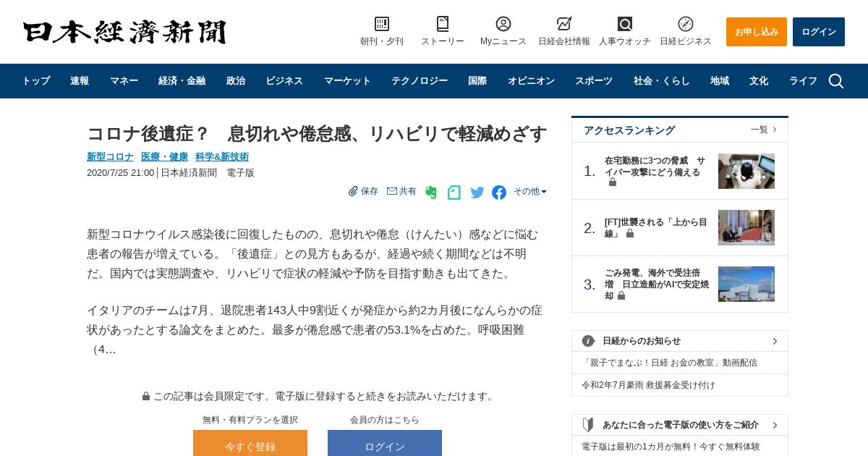Open the 経済・金融 navigation item
The height and width of the screenshot is (456, 868).
(182, 81)
